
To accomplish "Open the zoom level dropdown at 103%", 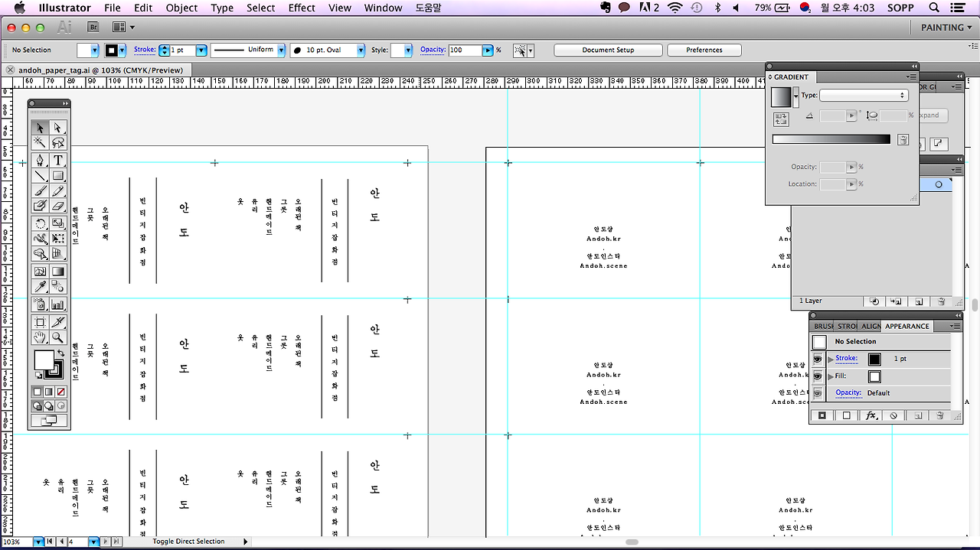I will (38, 542).
